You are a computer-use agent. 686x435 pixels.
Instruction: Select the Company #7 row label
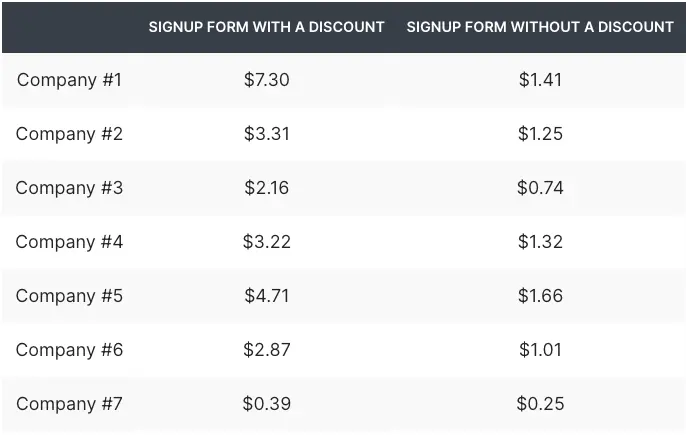click(x=69, y=404)
